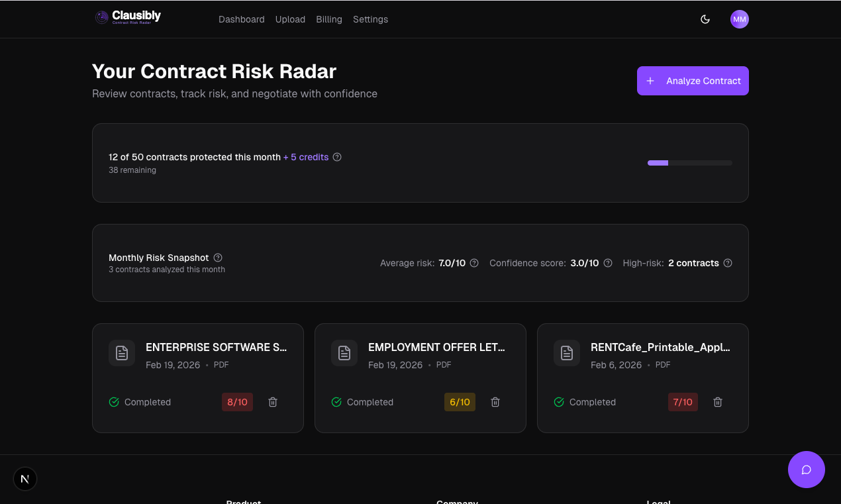Navigate to Billing

coord(329,19)
